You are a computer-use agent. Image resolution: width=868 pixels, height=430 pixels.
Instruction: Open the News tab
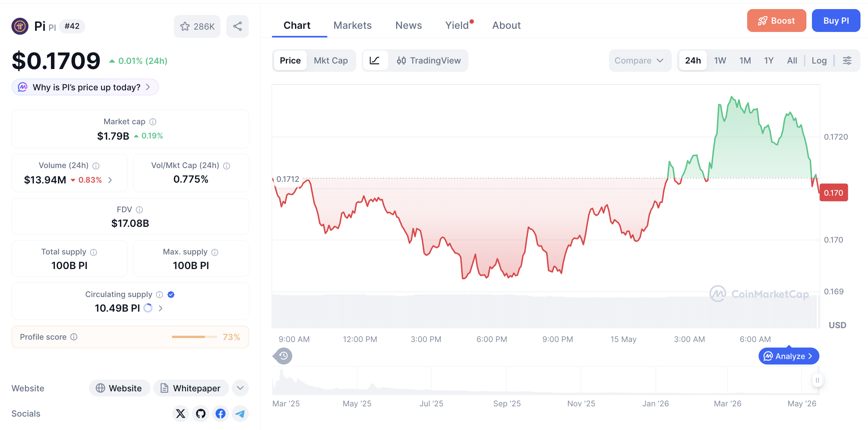[x=409, y=25]
